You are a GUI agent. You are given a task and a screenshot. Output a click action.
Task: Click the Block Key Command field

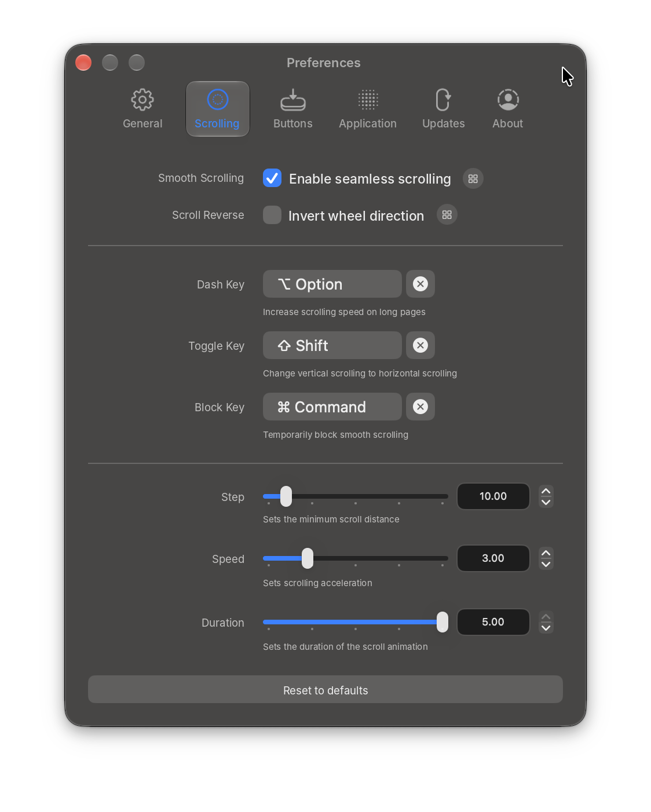pyautogui.click(x=332, y=407)
